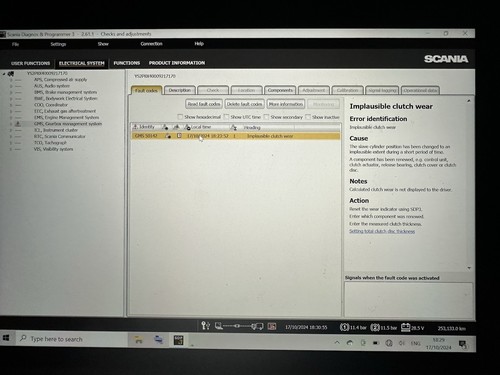Image resolution: width=500 pixels, height=375 pixels.
Task: Expand the APS Compressed air supply node
Action: 11,80
